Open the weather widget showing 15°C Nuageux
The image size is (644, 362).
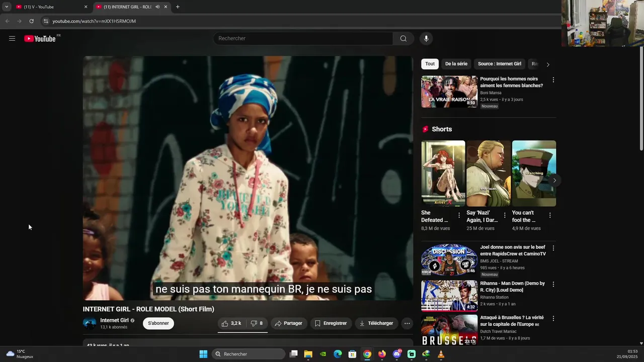pyautogui.click(x=20, y=354)
